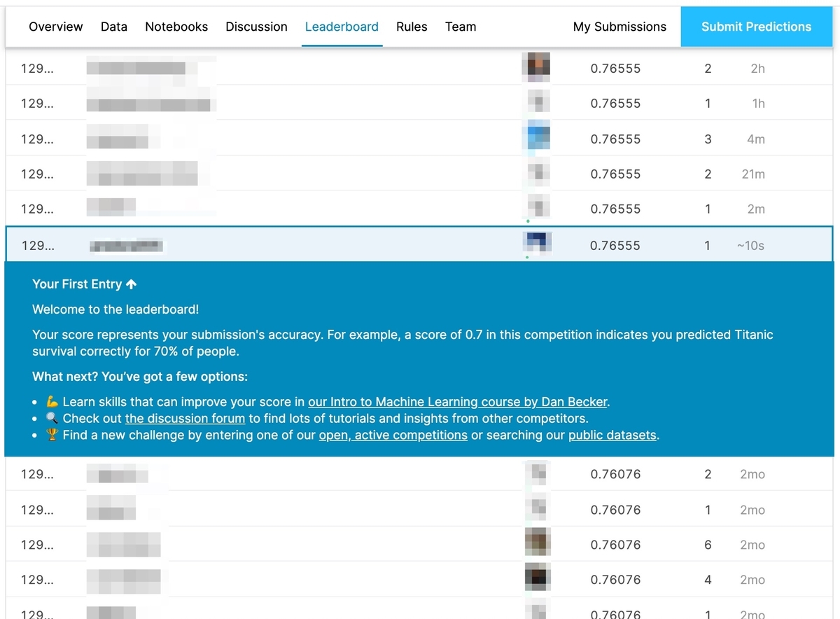This screenshot has width=840, height=619.
Task: Open the Overview tab
Action: (x=56, y=27)
